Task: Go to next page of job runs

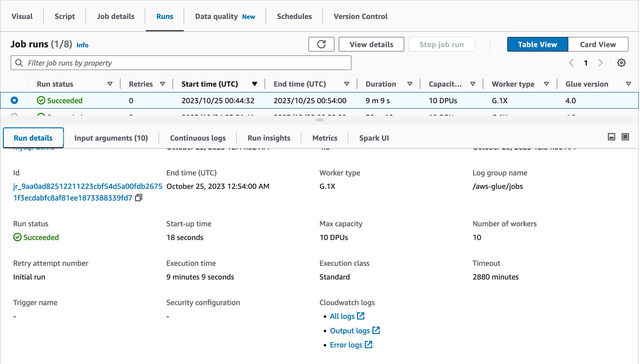Action: [600, 63]
